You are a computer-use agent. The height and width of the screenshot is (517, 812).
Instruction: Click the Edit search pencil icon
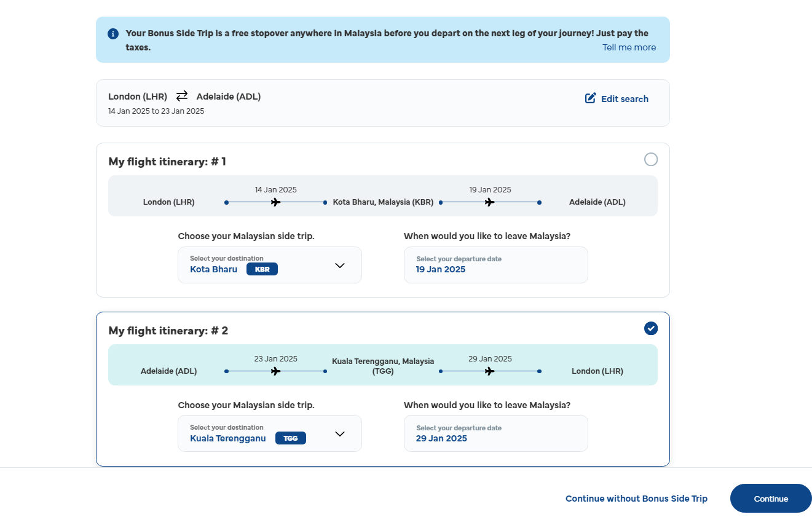(590, 98)
